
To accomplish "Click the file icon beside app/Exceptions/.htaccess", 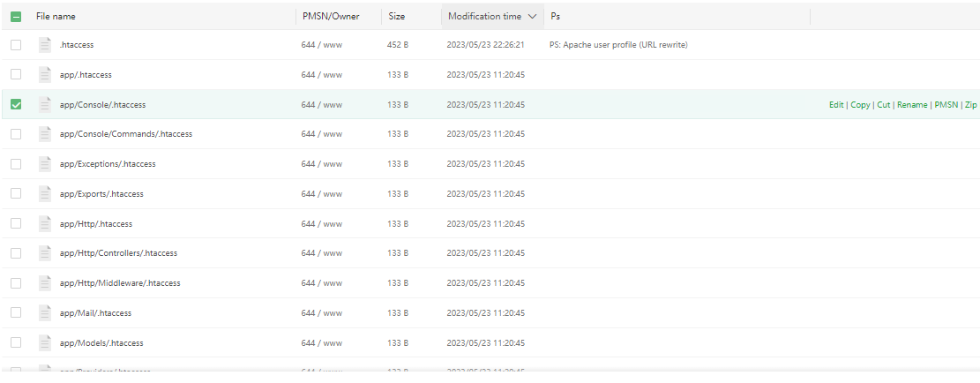I will [x=46, y=164].
